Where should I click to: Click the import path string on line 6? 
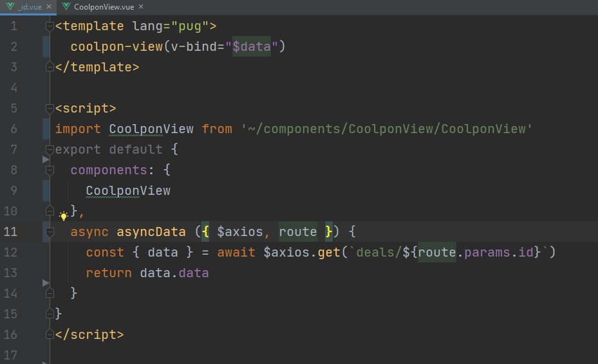click(386, 129)
